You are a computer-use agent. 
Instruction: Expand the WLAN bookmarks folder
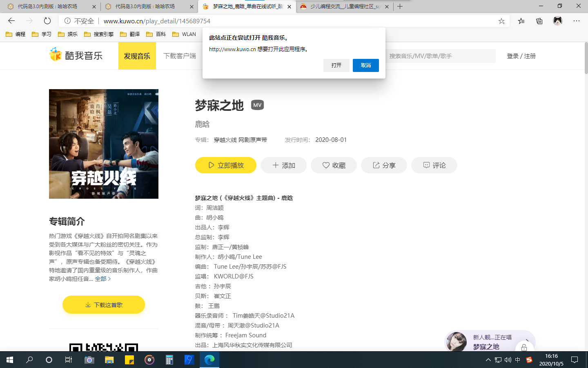pos(184,34)
